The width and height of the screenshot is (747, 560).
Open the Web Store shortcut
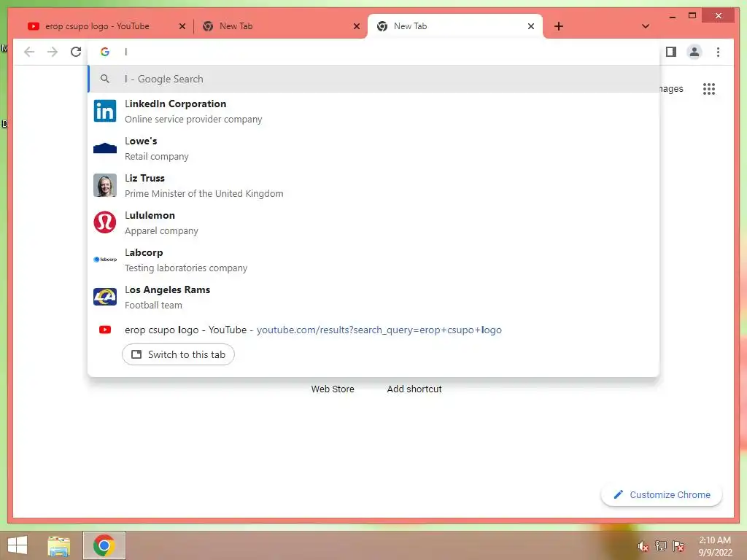(333, 389)
